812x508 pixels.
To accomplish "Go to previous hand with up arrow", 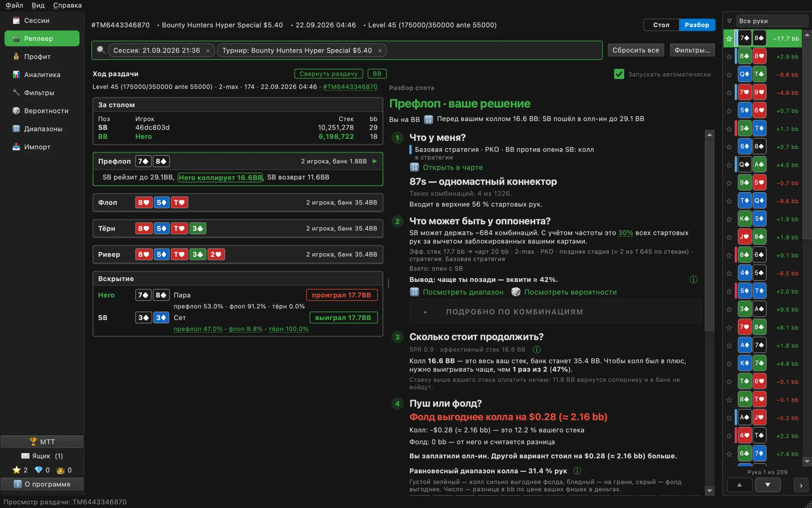I will coord(739,485).
